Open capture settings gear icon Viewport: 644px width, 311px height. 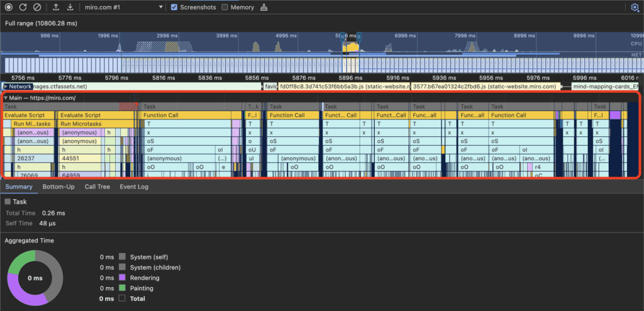(x=635, y=8)
